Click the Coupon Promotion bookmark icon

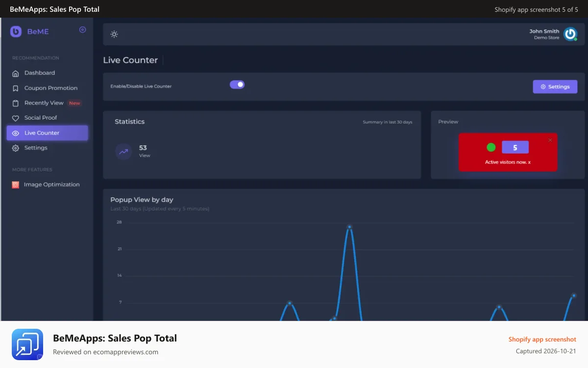click(x=15, y=88)
